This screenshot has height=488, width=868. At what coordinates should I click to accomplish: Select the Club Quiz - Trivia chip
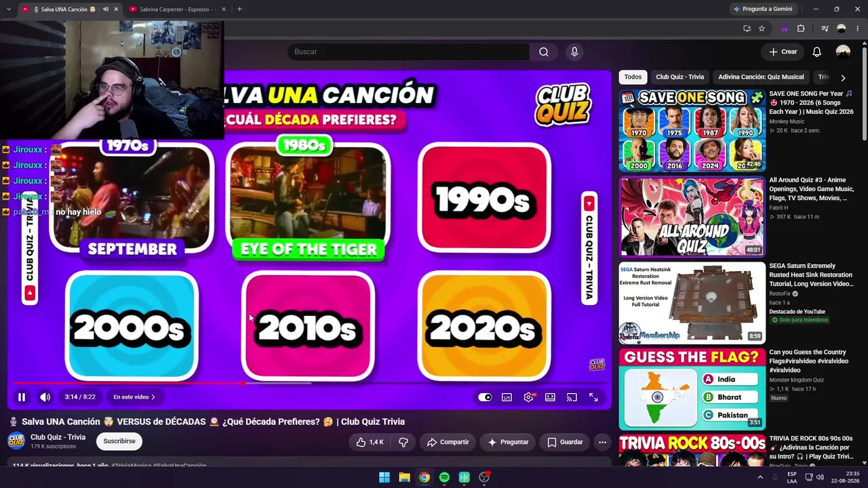click(679, 77)
